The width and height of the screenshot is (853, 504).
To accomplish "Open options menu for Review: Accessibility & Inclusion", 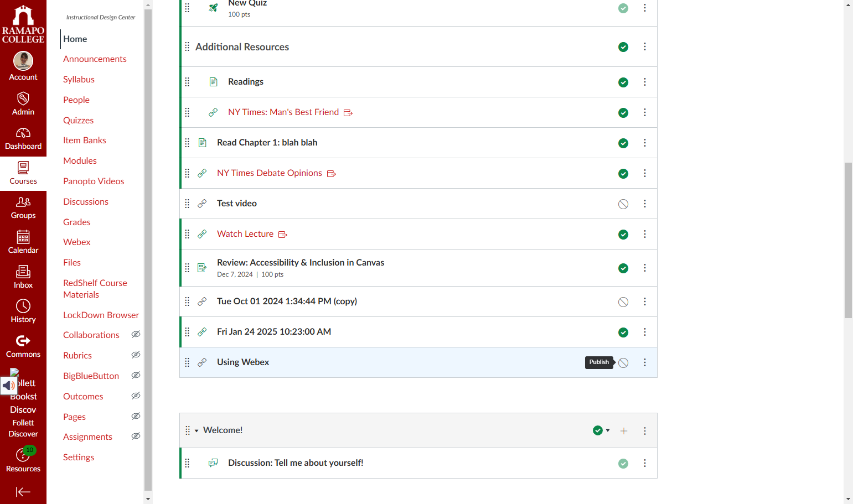I will click(645, 268).
